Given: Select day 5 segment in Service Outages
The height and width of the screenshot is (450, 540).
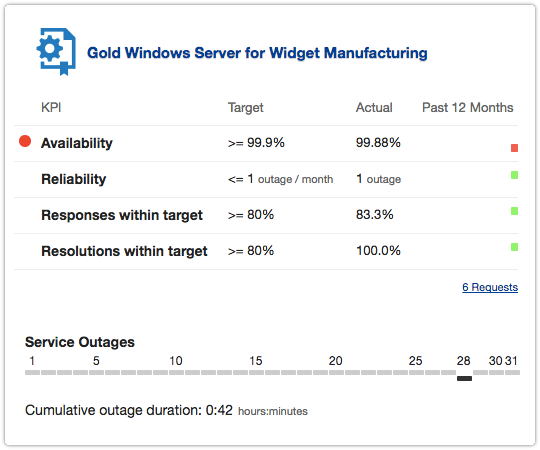Looking at the screenshot, I should tap(96, 373).
